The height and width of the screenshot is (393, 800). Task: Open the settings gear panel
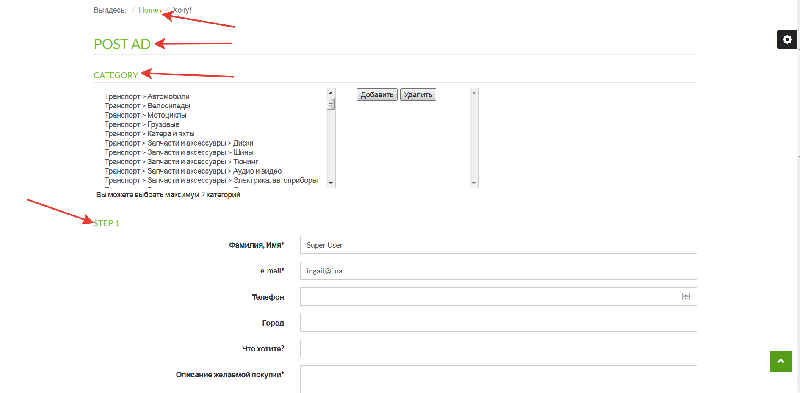787,39
